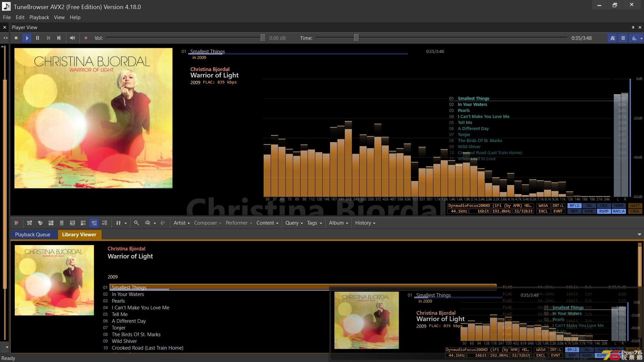Open the Tags dropdown
The width and height of the screenshot is (644, 362).
314,223
